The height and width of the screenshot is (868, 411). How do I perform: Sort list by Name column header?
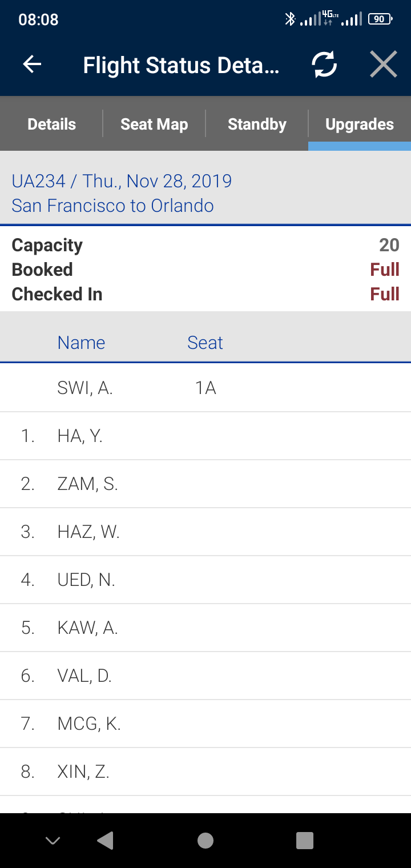81,343
